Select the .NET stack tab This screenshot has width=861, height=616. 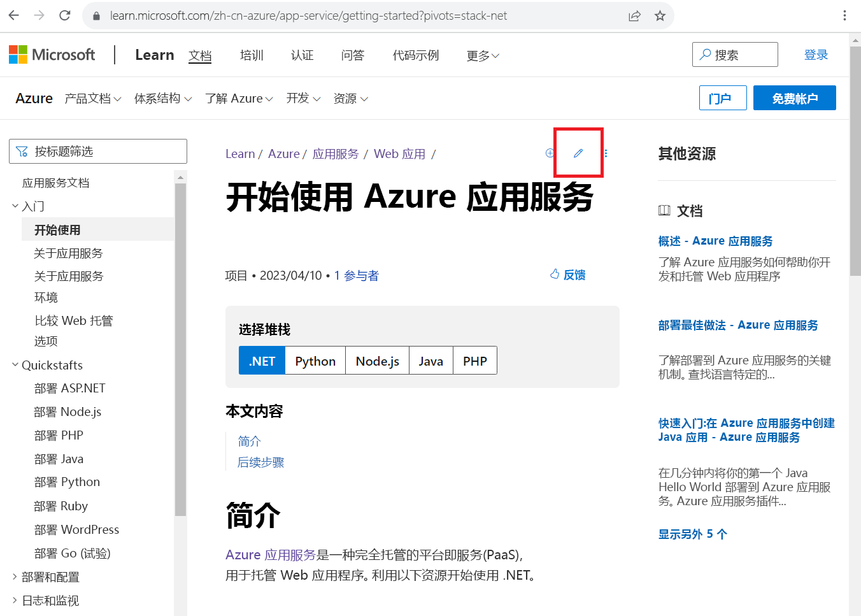(262, 361)
